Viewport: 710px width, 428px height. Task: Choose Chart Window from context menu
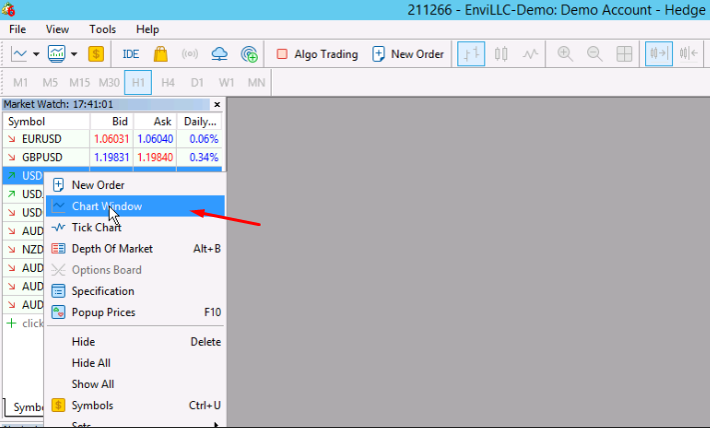coord(106,206)
